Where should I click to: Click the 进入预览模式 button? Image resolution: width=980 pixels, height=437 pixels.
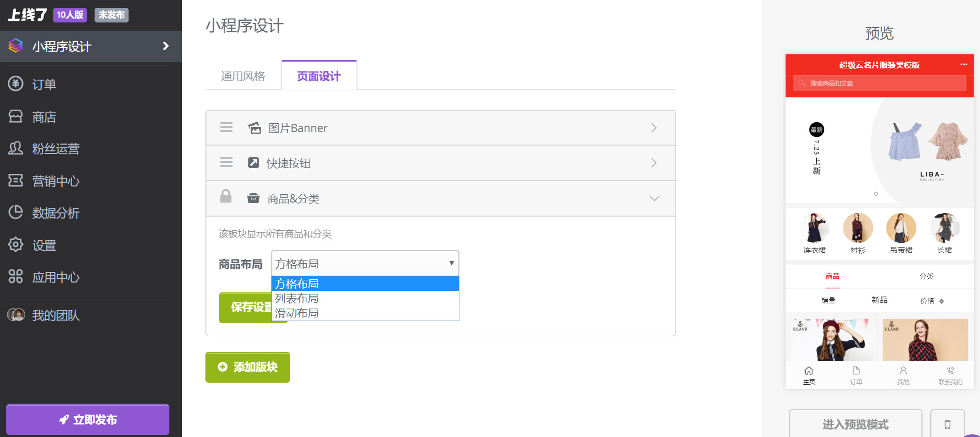855,424
